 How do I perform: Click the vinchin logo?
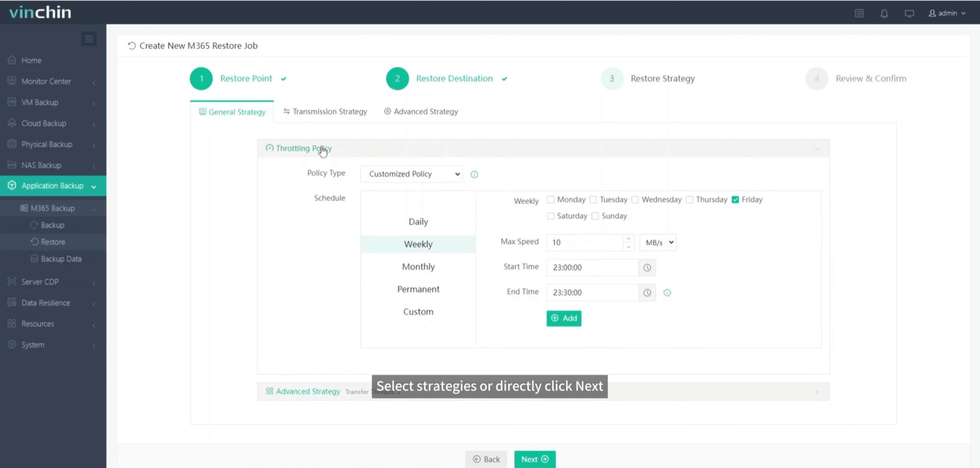click(40, 12)
